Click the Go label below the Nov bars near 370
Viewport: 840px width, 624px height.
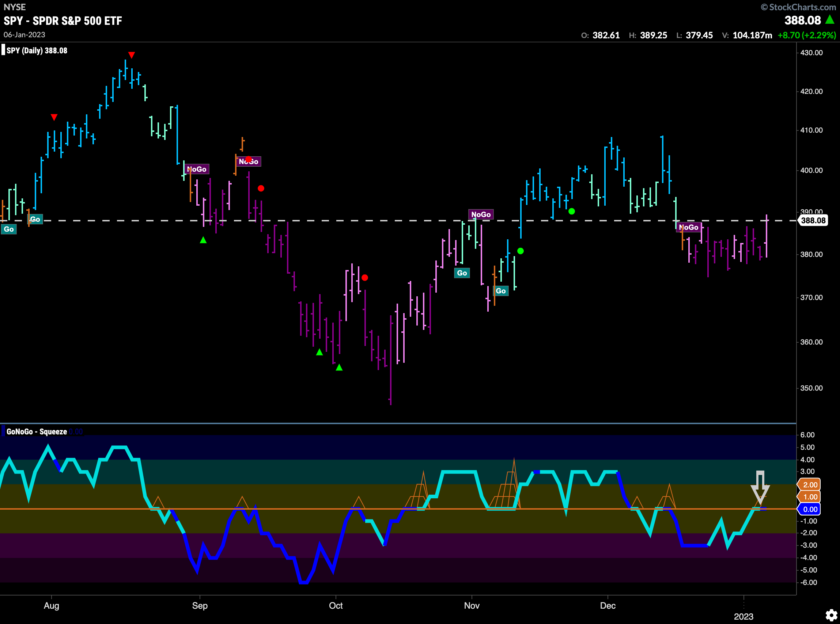point(501,291)
